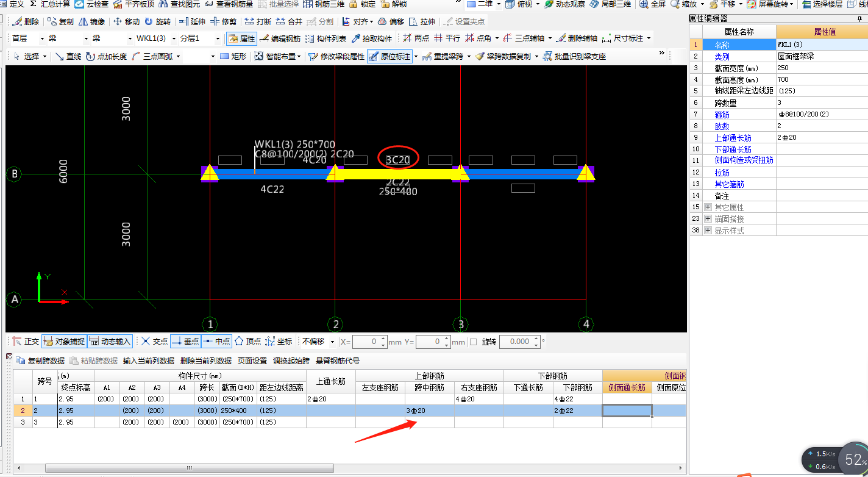
Task: Toggle 对象捕捉 object snap
Action: tap(64, 342)
